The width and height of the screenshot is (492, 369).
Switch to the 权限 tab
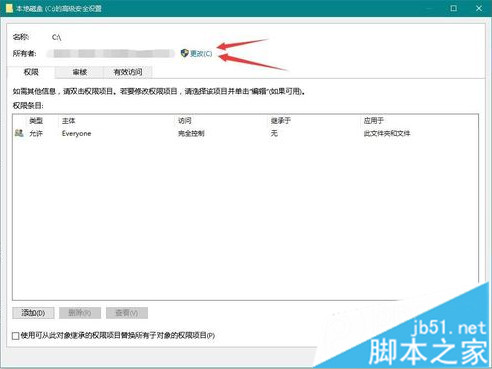tap(31, 72)
